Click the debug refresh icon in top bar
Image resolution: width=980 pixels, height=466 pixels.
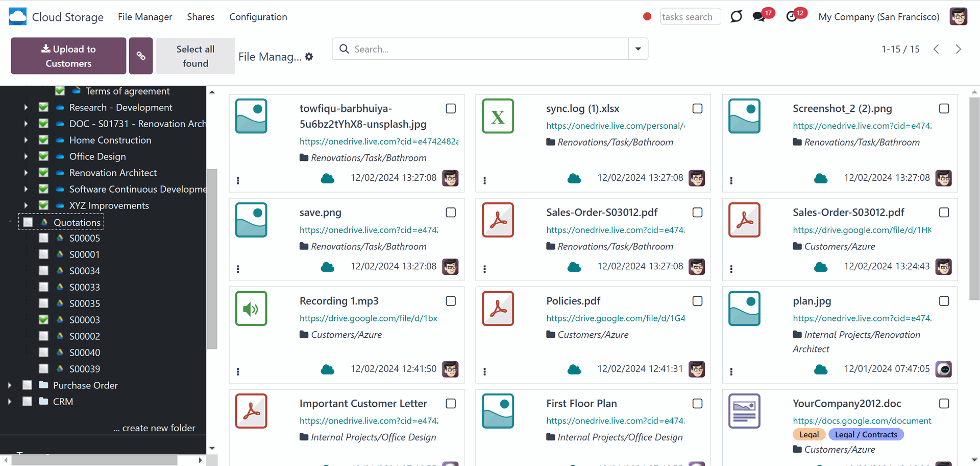736,16
